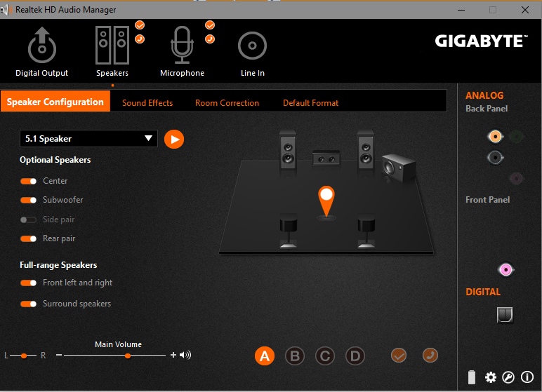Toggle Front left and right full-range
This screenshot has height=392, width=542.
pyautogui.click(x=28, y=283)
